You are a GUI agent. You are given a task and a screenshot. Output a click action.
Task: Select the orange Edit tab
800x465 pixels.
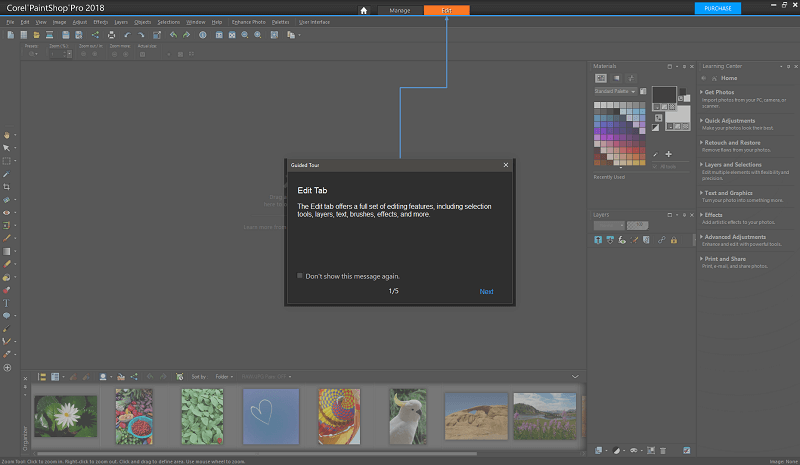click(446, 10)
